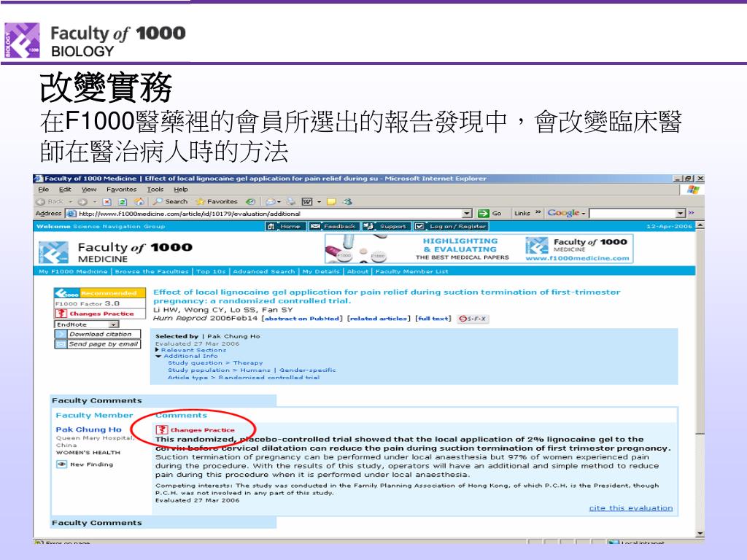
Task: Open the related articles link
Action: click(x=379, y=319)
